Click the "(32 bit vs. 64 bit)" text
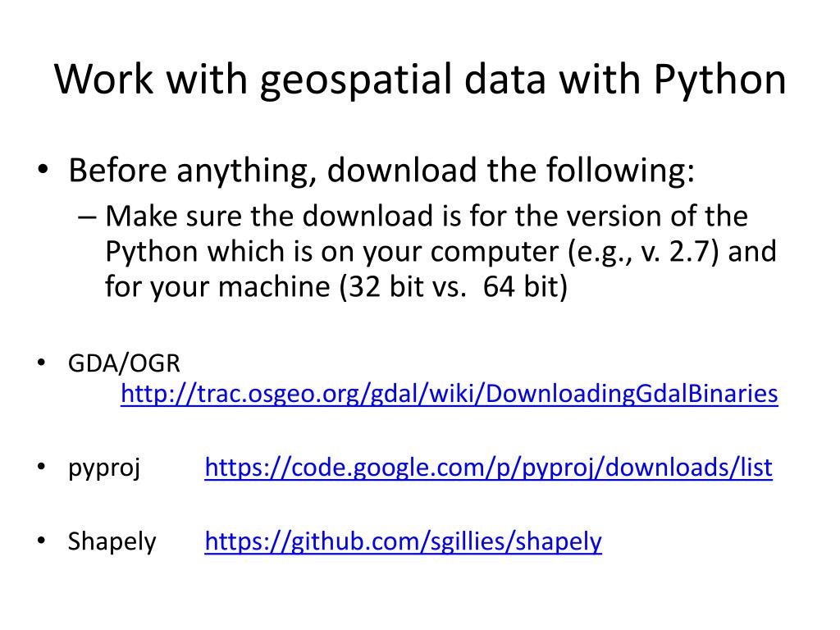The width and height of the screenshot is (840, 630). 453,286
